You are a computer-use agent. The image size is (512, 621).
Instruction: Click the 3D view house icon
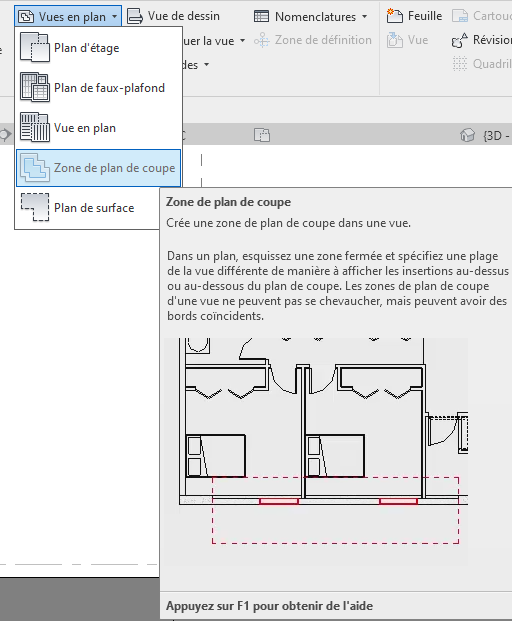(x=468, y=135)
